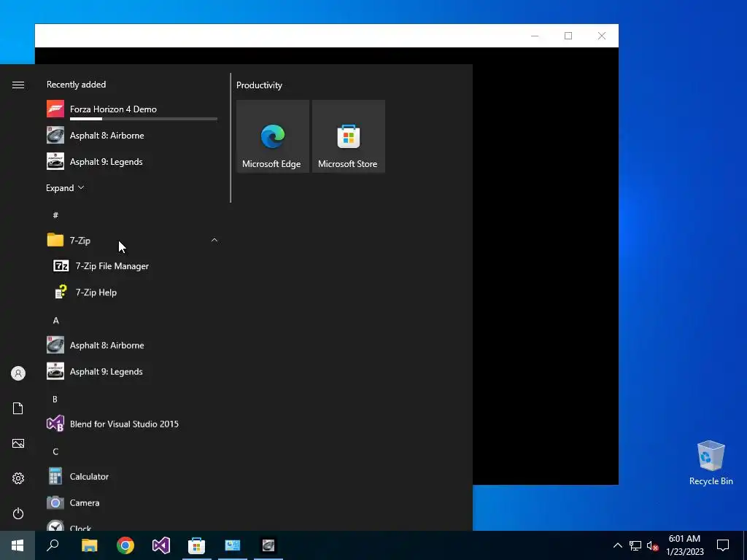Open the Start menu hamburger navigation
The width and height of the screenshot is (747, 560).
point(18,85)
